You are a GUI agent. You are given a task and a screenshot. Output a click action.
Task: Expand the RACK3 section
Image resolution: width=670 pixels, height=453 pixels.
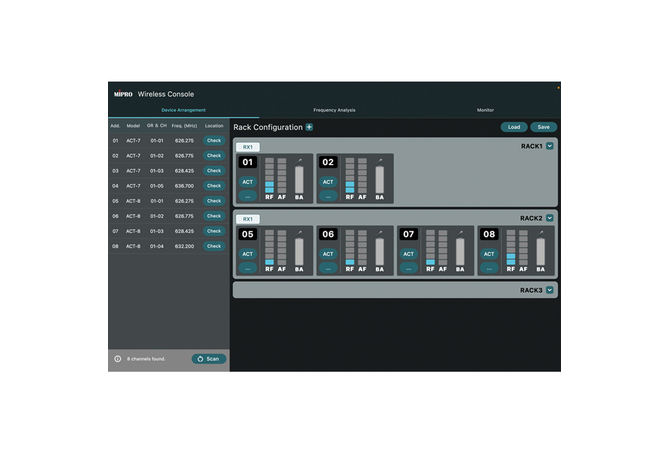coord(549,290)
